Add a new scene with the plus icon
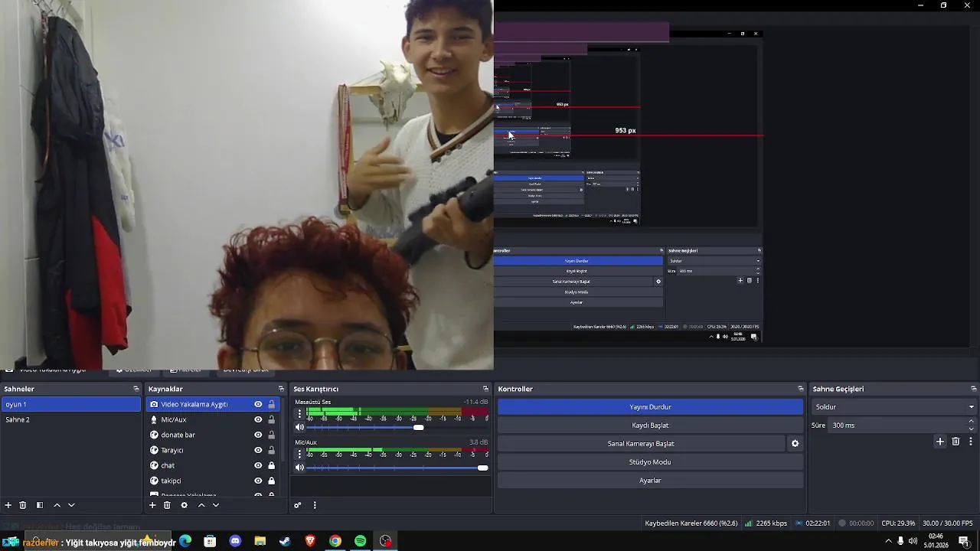980x551 pixels. [x=8, y=505]
